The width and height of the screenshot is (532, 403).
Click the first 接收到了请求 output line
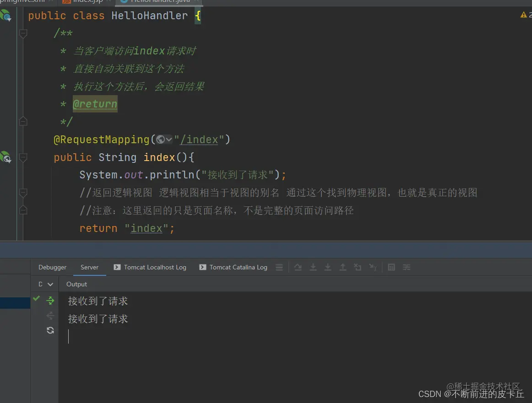pyautogui.click(x=98, y=301)
